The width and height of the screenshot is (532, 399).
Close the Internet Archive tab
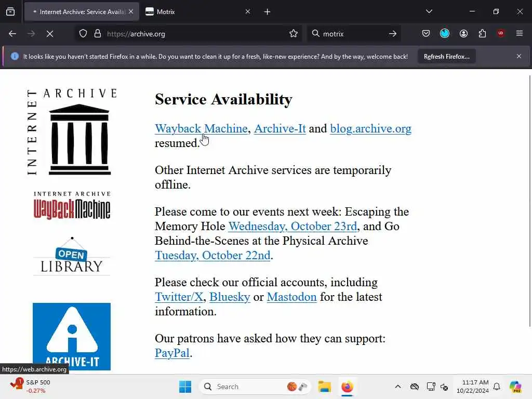131,11
